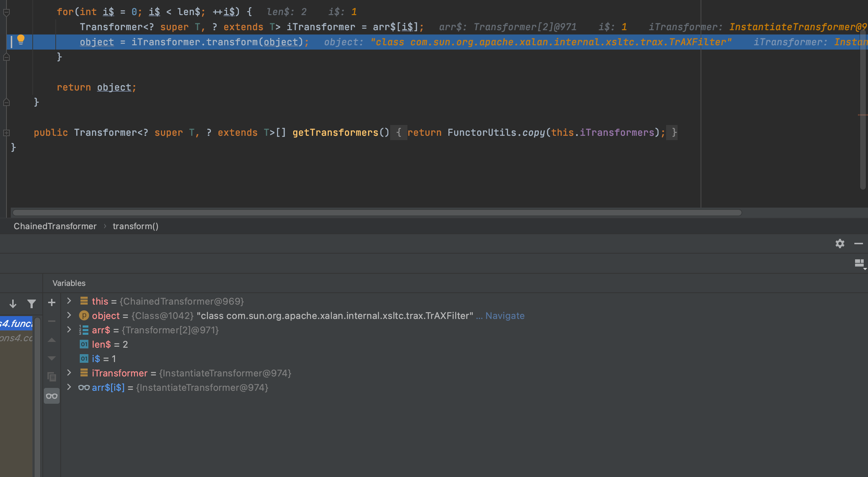This screenshot has height=477, width=868.
Task: Click the {ChainedTransformer@969} value text
Action: (x=182, y=301)
